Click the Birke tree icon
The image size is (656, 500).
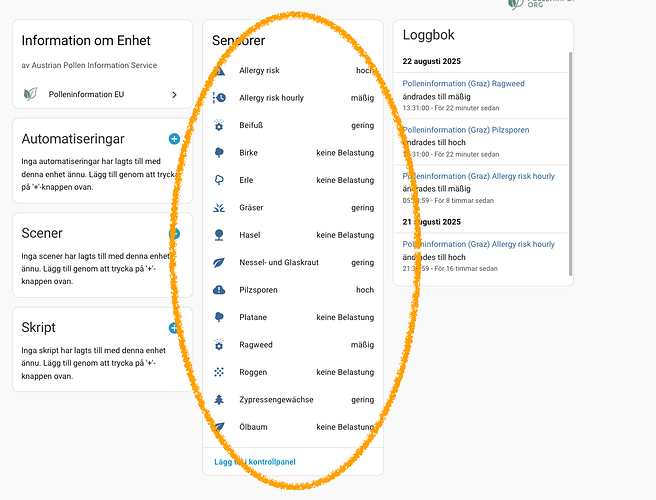pos(220,153)
